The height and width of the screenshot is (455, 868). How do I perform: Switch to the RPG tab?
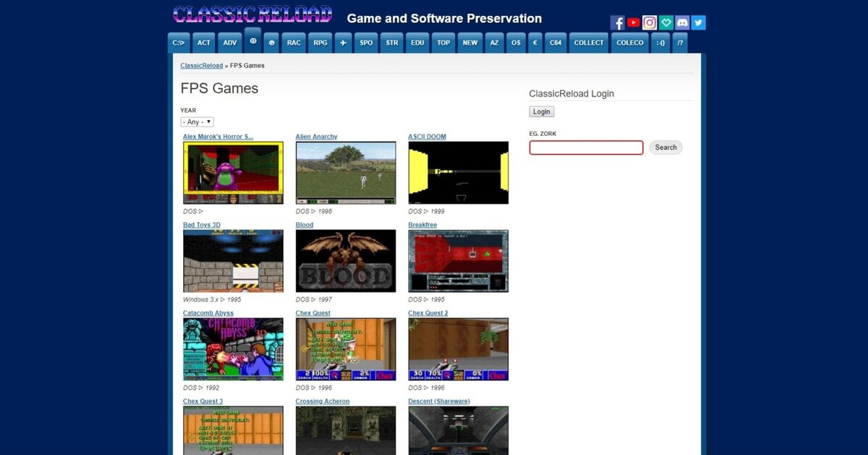coord(320,43)
